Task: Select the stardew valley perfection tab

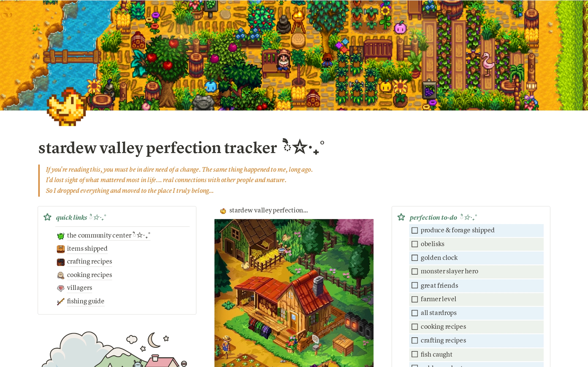Action: tap(268, 210)
